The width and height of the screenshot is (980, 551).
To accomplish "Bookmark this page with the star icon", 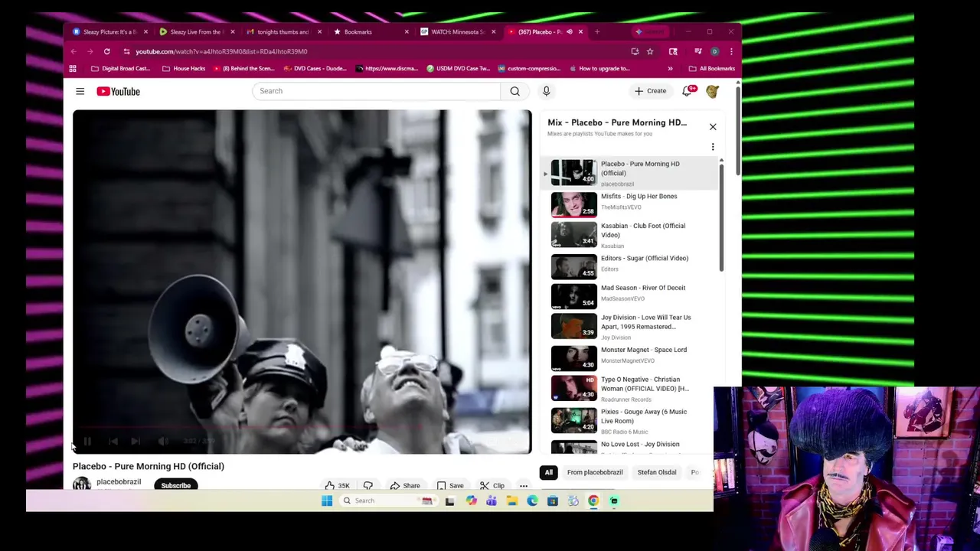I will click(x=650, y=51).
